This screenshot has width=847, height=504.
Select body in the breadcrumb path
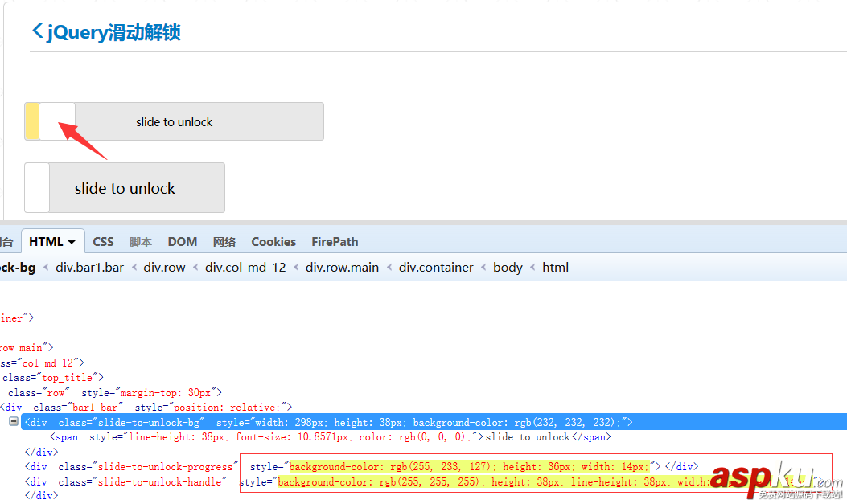(x=508, y=267)
